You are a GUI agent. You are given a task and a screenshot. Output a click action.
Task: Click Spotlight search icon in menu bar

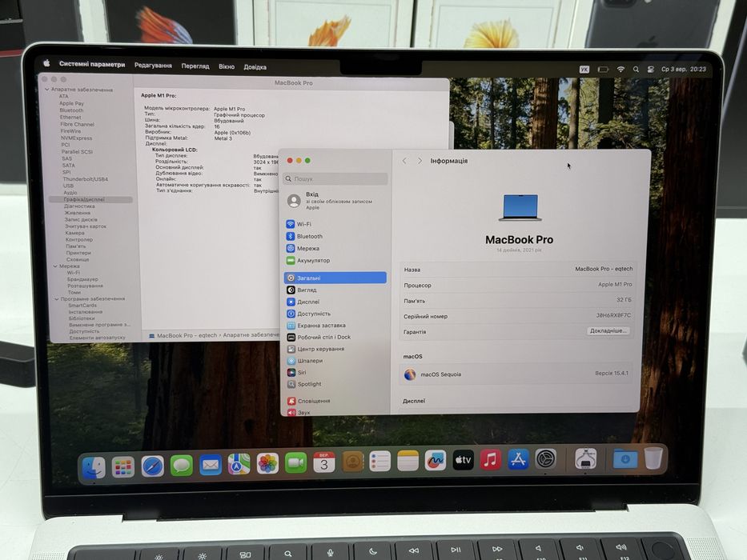[636, 69]
